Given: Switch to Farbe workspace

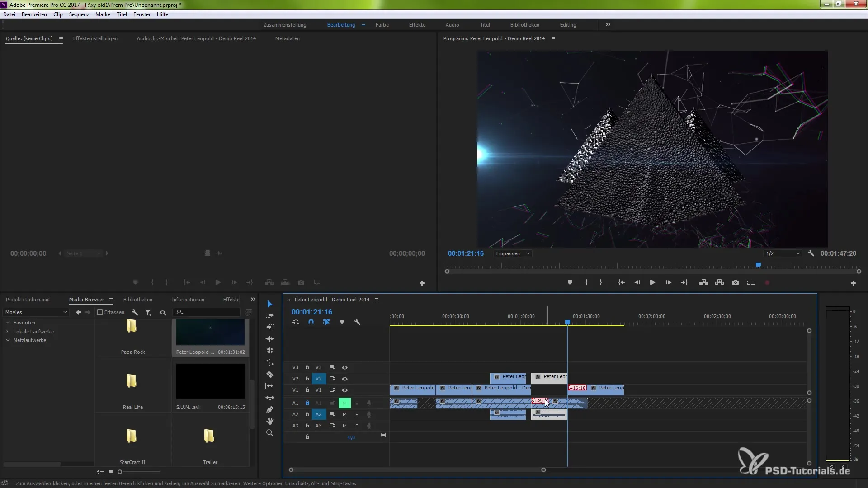Looking at the screenshot, I should [x=382, y=25].
